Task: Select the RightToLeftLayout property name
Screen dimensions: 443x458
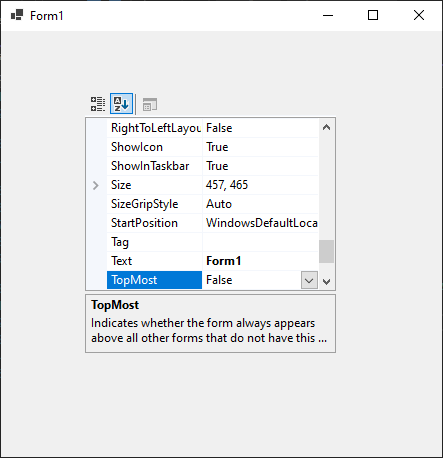Action: click(x=156, y=128)
